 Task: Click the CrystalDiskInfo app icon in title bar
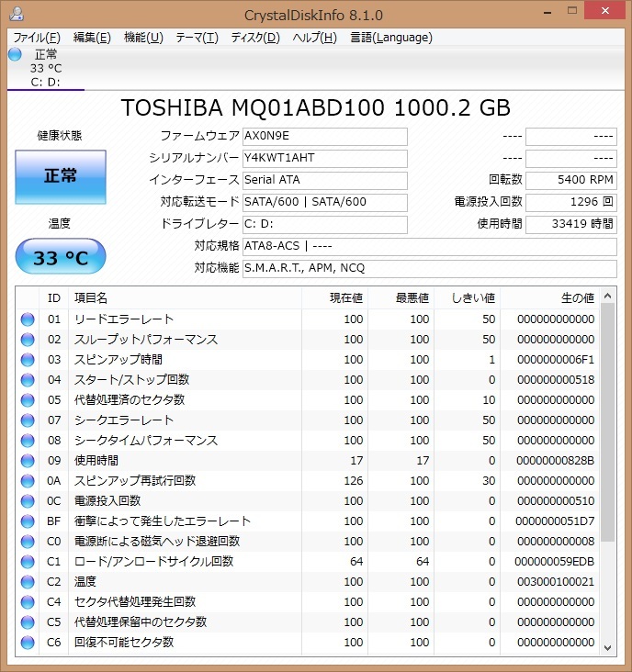(x=17, y=14)
